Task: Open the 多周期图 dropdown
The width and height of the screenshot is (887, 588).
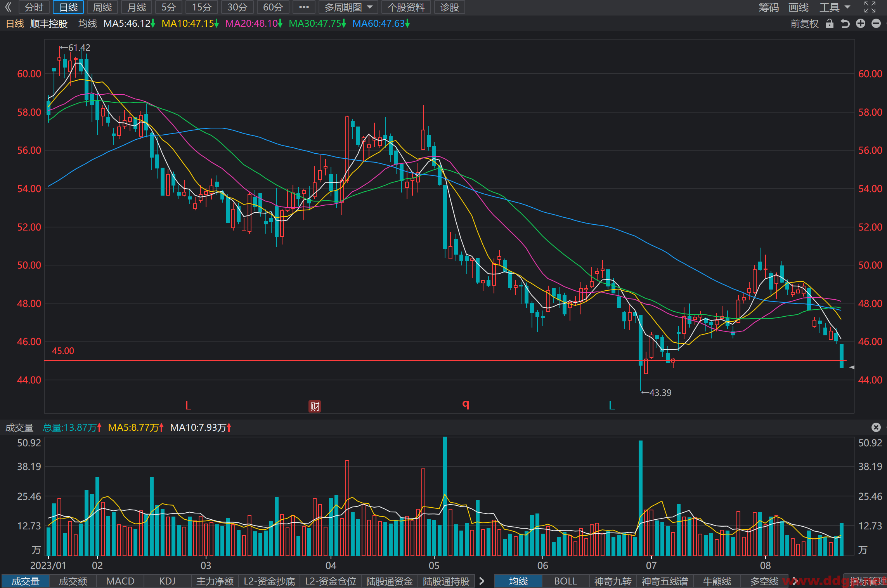Action: (348, 7)
